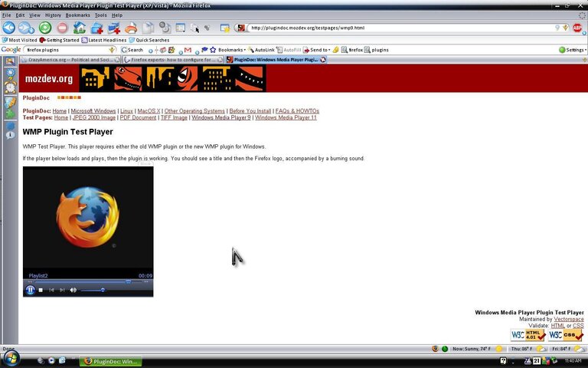
Task: Open the Before You Install link
Action: (250, 111)
